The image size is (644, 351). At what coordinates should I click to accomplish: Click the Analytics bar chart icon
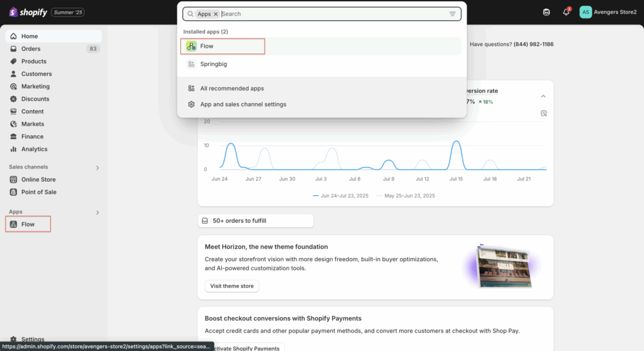14,149
